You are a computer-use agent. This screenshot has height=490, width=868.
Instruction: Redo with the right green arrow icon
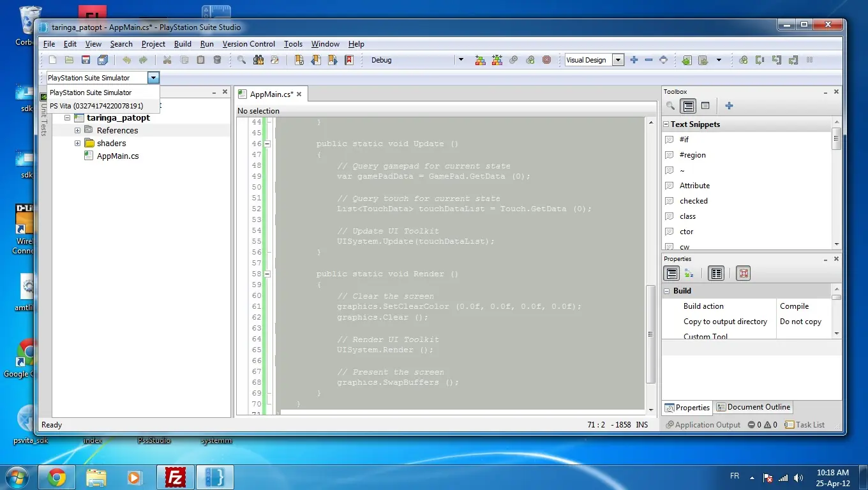[x=143, y=60]
